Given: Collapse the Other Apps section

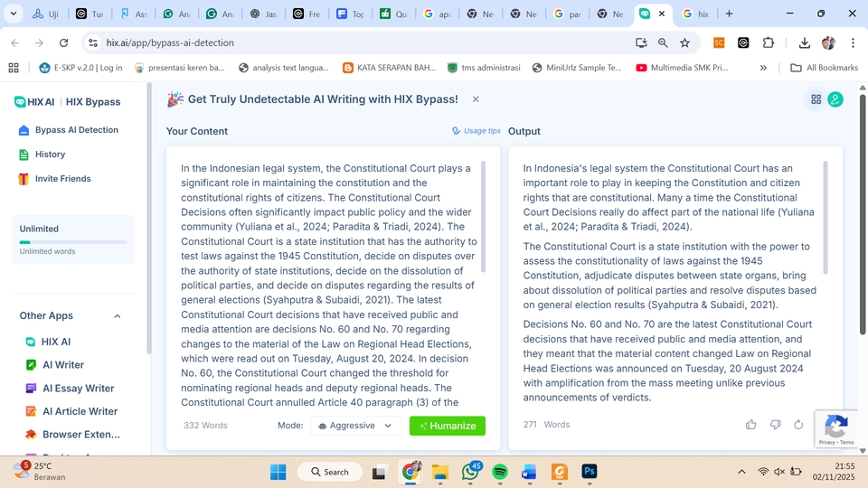Looking at the screenshot, I should pos(118,316).
